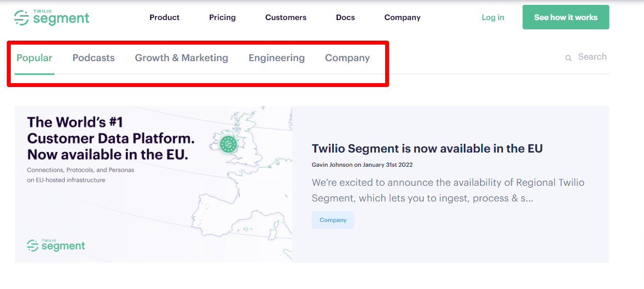Switch to the Engineering tab

pyautogui.click(x=276, y=58)
